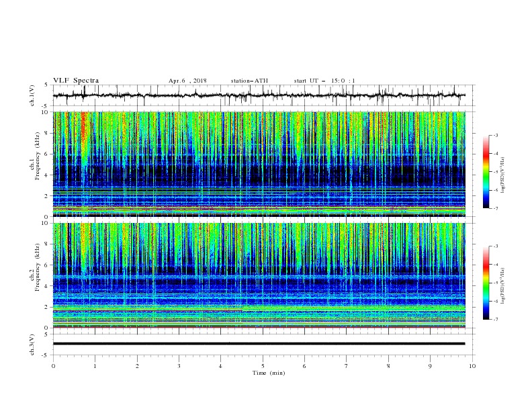Select the date text "Apr.6 , 2018"

point(187,81)
